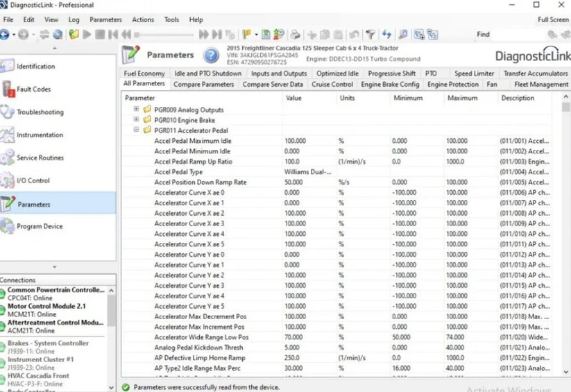The image size is (571, 392).
Task: Switch to the Engine Brake Config tab
Action: [x=390, y=84]
